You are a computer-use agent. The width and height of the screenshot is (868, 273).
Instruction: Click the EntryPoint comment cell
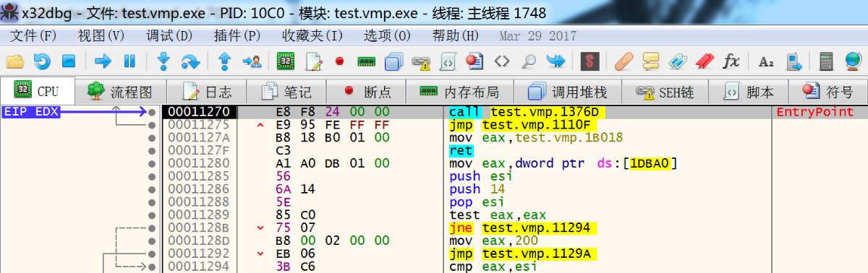tap(815, 113)
